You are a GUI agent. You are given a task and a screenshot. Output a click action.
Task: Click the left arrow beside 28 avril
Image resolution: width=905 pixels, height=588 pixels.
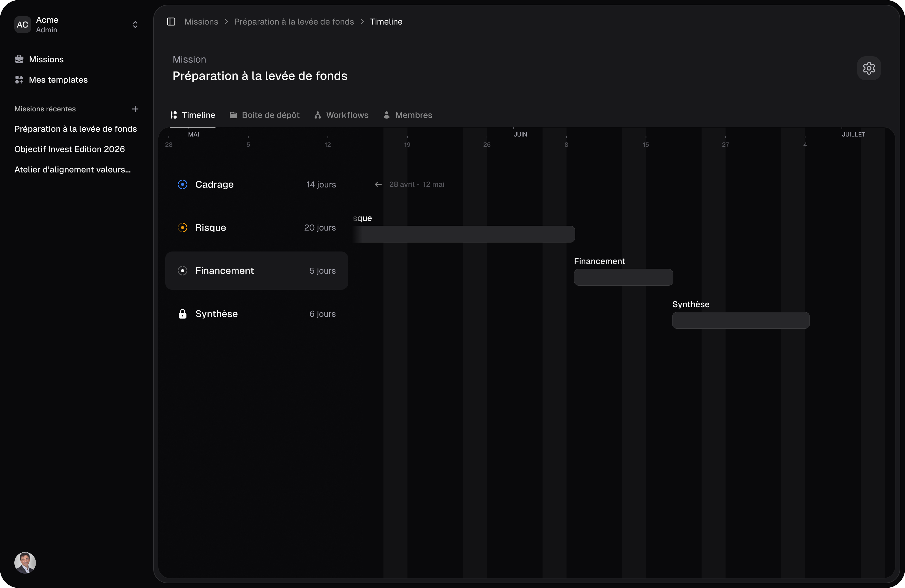(378, 184)
